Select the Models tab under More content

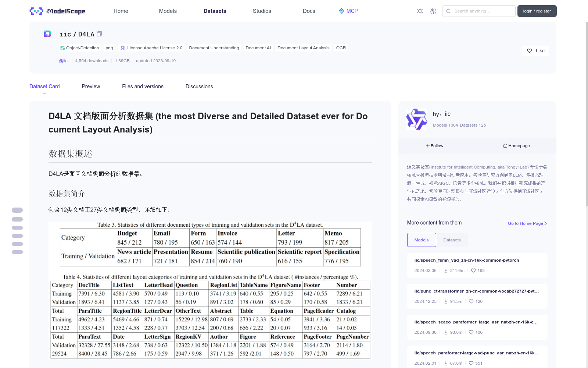click(x=422, y=240)
